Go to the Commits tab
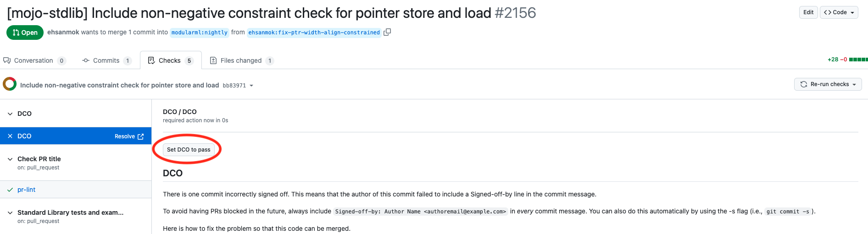 (x=106, y=60)
